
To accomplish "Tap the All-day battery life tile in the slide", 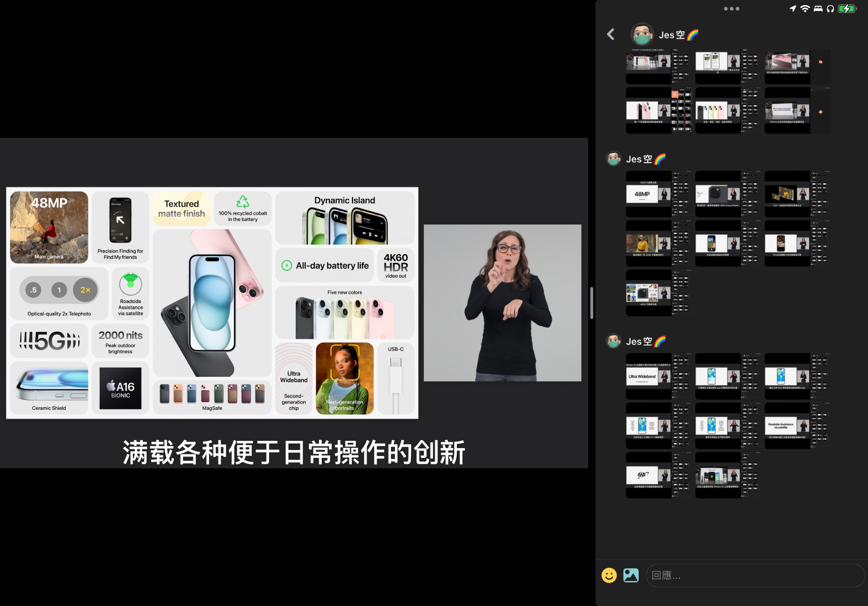I will click(325, 265).
